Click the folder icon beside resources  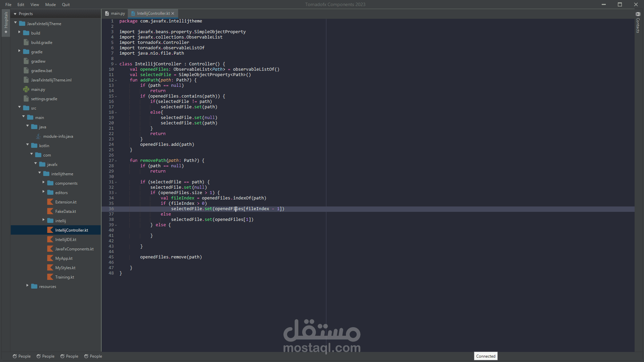[34, 286]
